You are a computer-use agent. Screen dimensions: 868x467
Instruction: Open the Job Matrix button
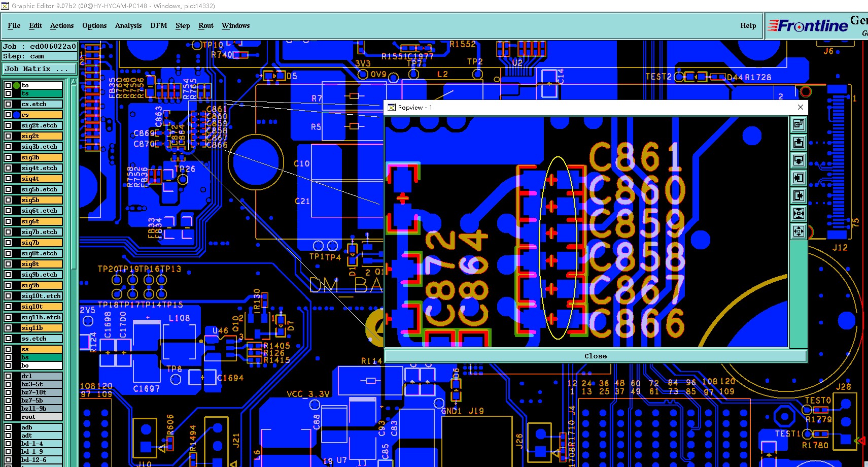click(x=40, y=69)
